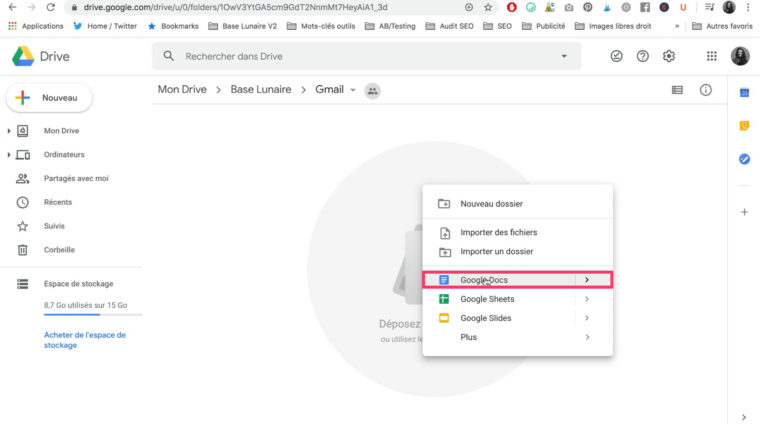Open Google Keep side panel icon
The width and height of the screenshot is (760, 424).
[x=744, y=126]
